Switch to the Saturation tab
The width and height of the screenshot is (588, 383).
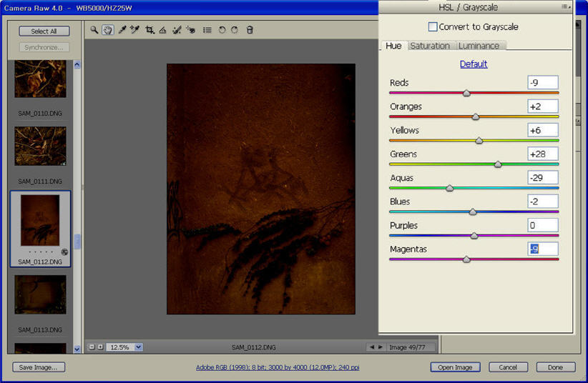pos(430,46)
